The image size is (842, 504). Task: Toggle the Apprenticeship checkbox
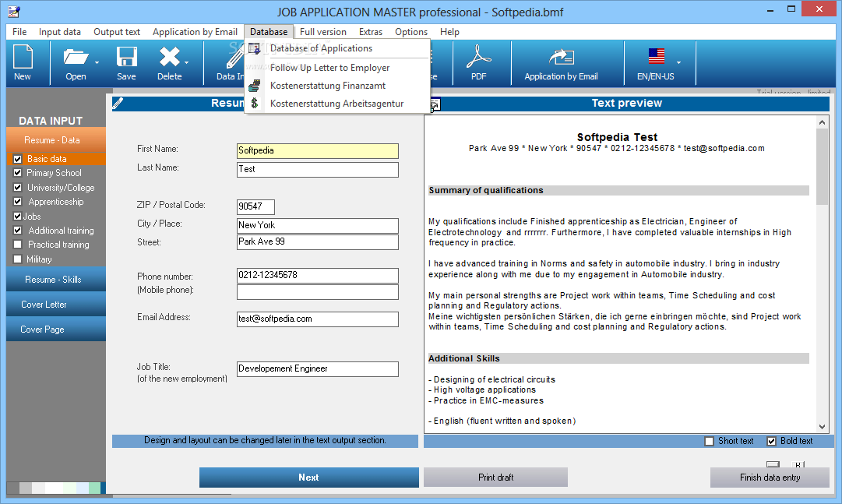(x=18, y=202)
